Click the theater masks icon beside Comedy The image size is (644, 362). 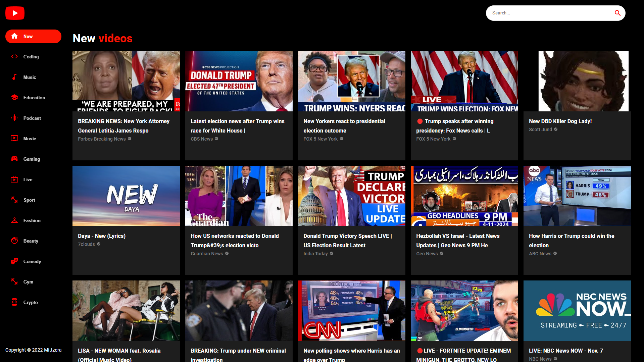14,261
